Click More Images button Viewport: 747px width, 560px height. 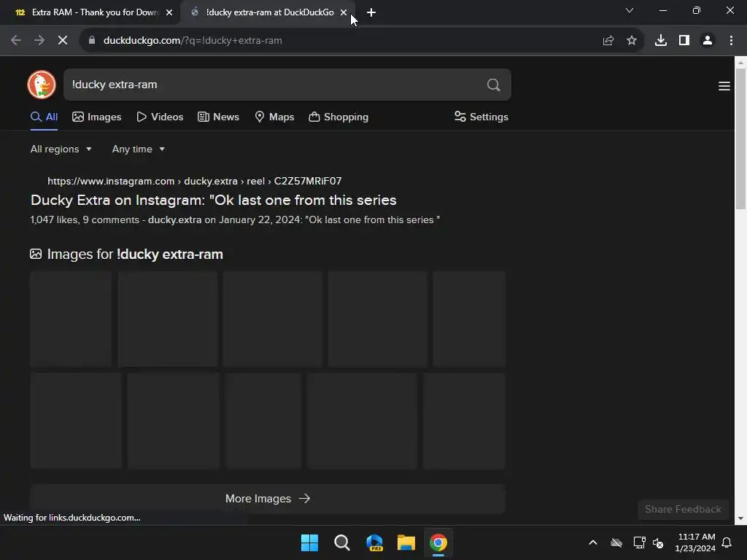[x=267, y=499]
